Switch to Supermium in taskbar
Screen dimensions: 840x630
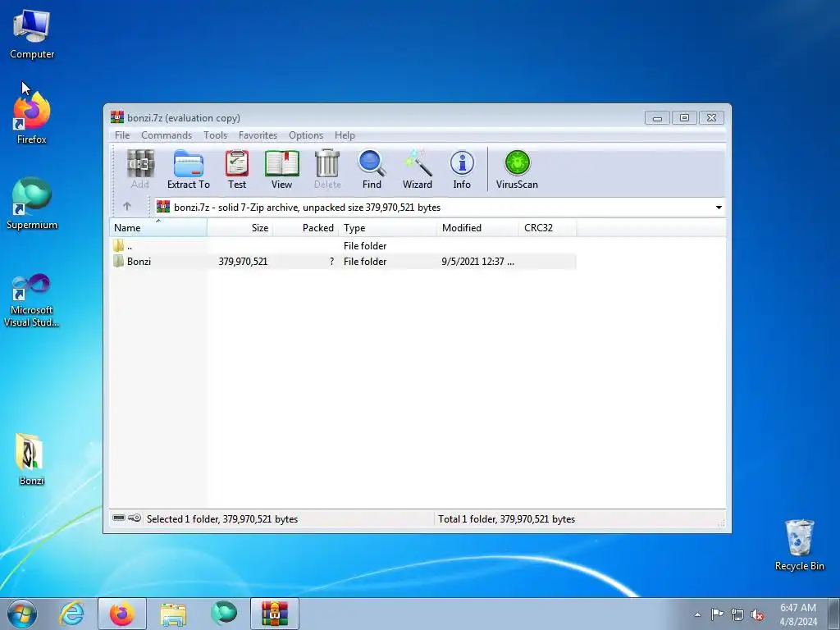[224, 614]
